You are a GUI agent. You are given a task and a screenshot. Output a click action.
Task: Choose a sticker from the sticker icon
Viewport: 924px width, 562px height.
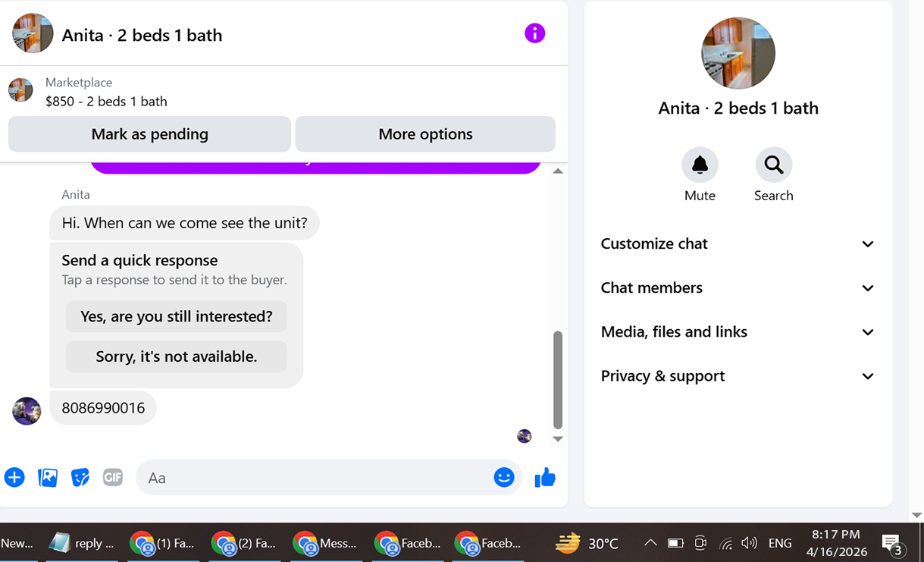[x=80, y=477]
